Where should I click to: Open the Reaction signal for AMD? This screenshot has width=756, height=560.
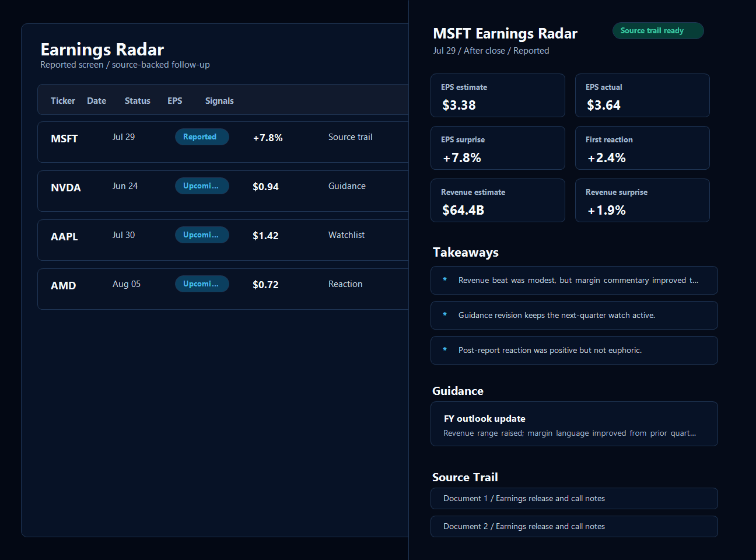click(x=345, y=283)
